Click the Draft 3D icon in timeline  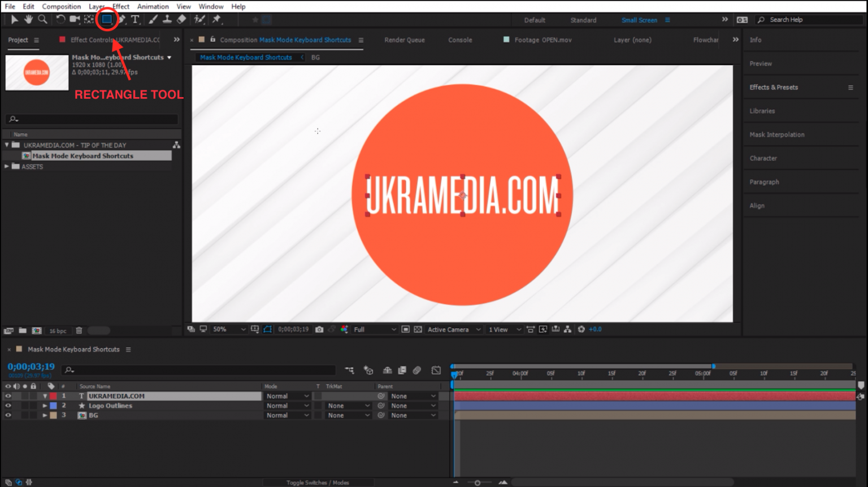coord(368,371)
